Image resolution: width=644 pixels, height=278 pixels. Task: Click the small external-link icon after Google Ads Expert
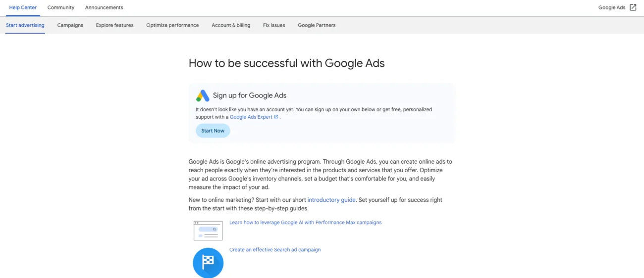[276, 117]
